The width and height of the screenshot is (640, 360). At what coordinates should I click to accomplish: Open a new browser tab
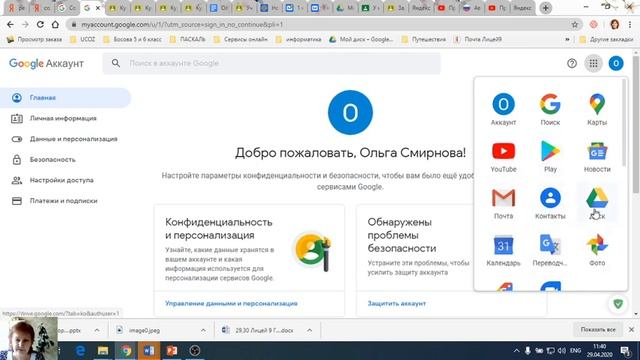[545, 8]
